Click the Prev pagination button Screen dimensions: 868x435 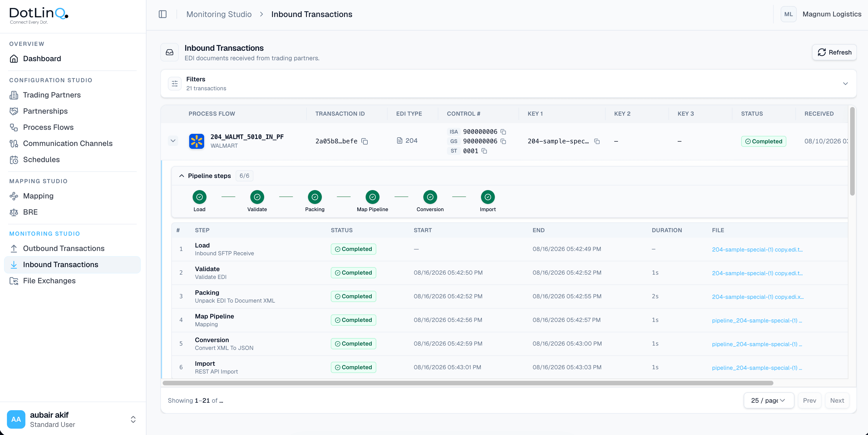(809, 400)
